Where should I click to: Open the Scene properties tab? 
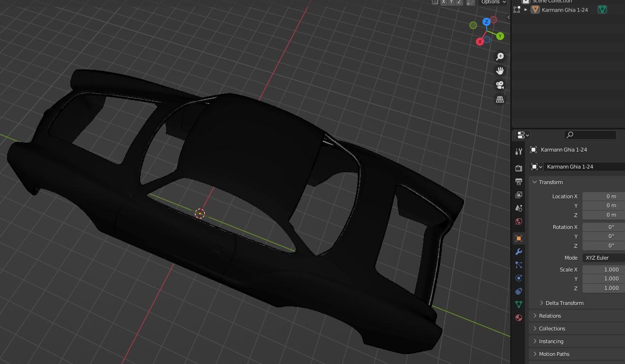pyautogui.click(x=519, y=208)
